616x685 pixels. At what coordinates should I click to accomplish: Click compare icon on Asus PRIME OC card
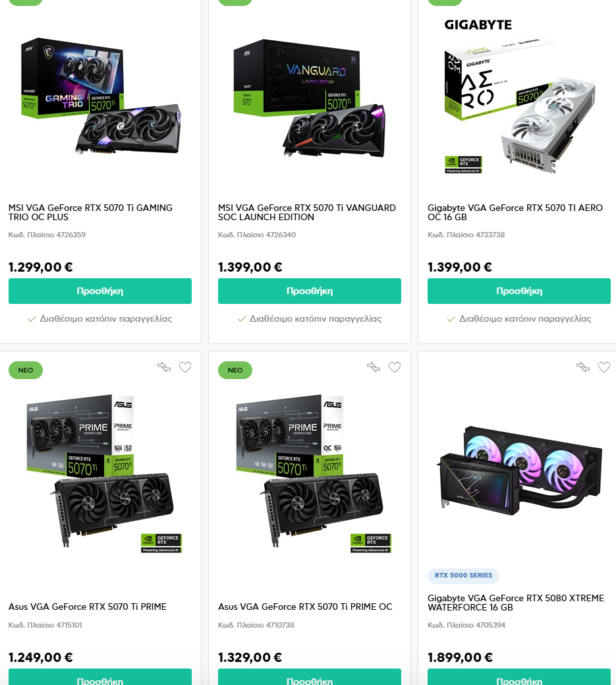coord(374,367)
